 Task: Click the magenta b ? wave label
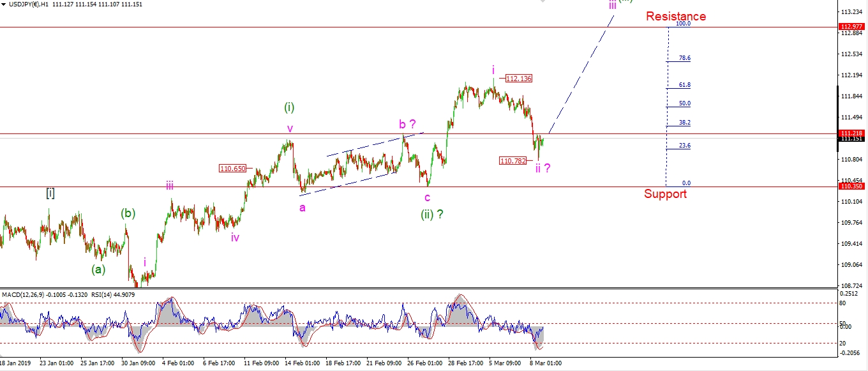pyautogui.click(x=407, y=124)
